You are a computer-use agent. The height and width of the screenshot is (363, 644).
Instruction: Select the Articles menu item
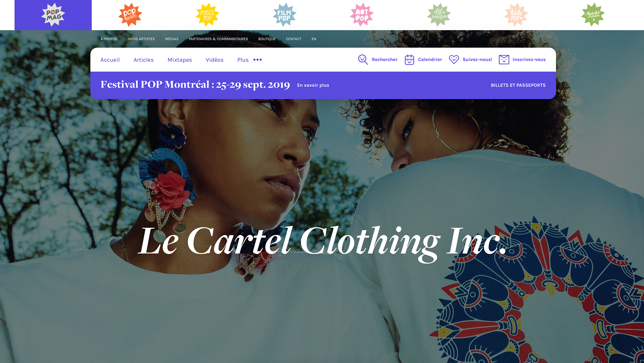tap(144, 60)
